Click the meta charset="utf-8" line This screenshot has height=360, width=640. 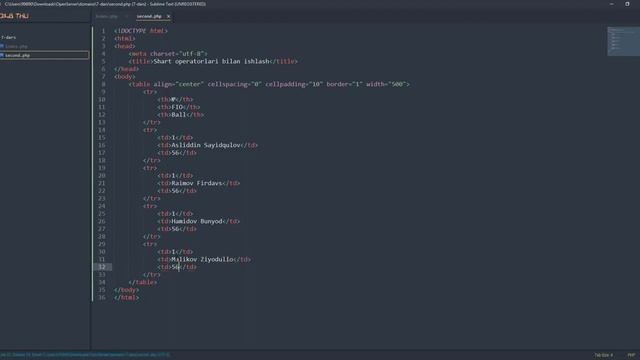[x=168, y=53]
